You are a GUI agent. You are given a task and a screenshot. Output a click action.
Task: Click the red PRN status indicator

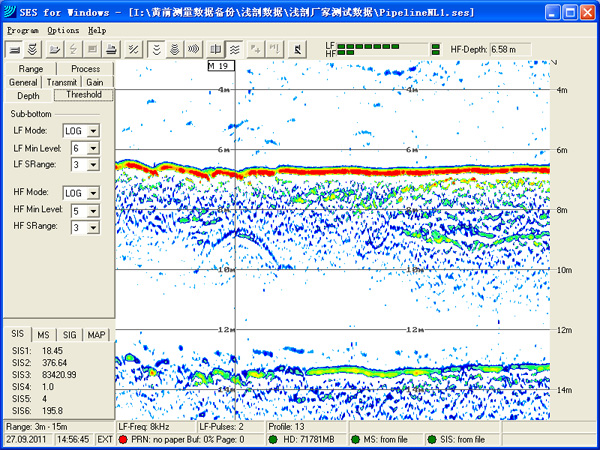tap(124, 439)
